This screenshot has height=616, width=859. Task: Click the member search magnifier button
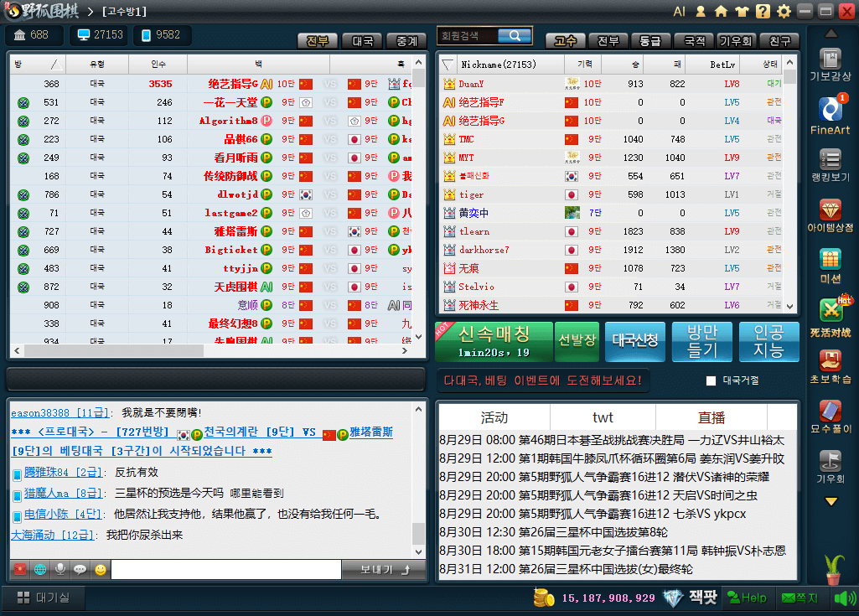(515, 36)
